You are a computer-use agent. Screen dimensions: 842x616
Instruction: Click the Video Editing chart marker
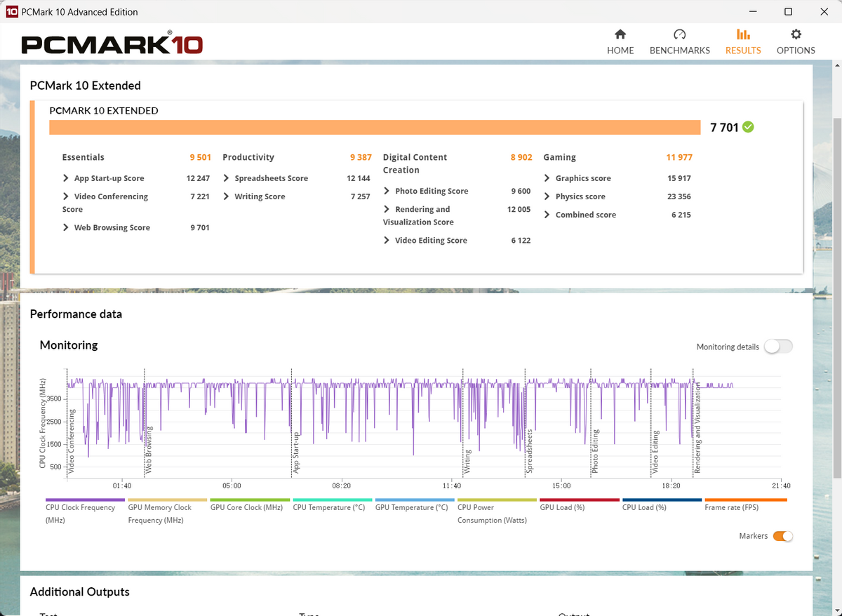click(655, 453)
